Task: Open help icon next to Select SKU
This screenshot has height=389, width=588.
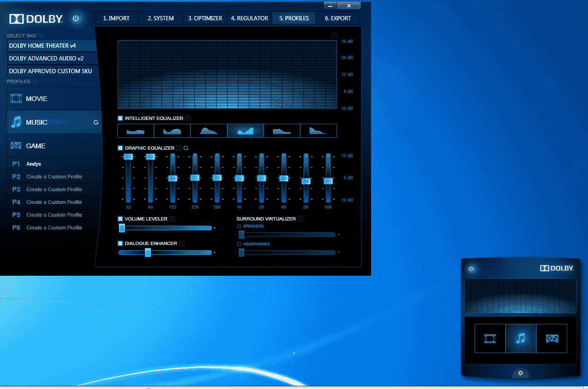Action: (x=40, y=35)
